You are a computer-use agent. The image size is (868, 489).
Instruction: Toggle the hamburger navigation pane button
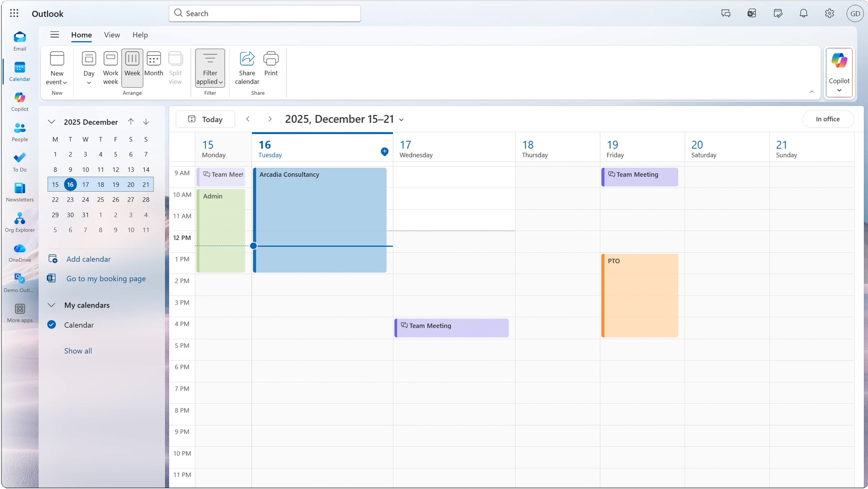[55, 35]
